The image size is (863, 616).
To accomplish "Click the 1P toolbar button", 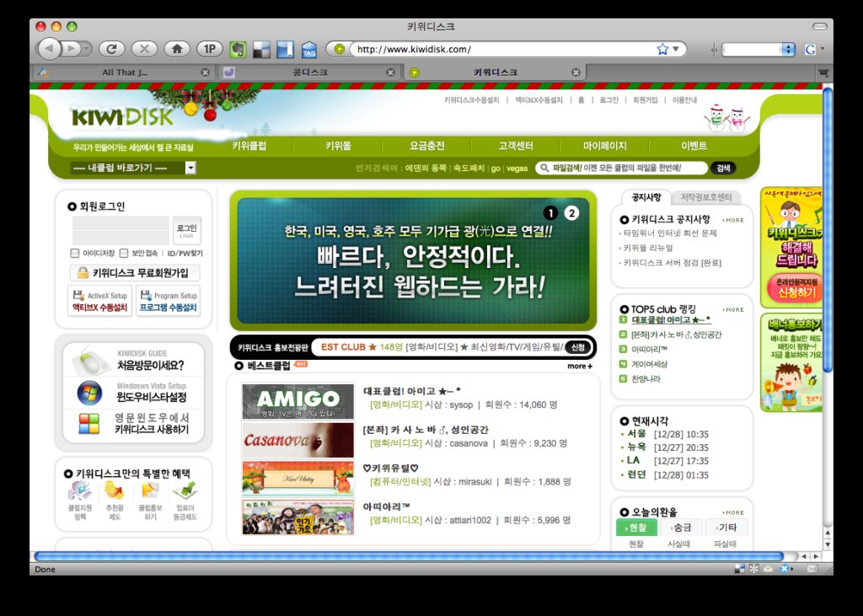I will tap(210, 49).
